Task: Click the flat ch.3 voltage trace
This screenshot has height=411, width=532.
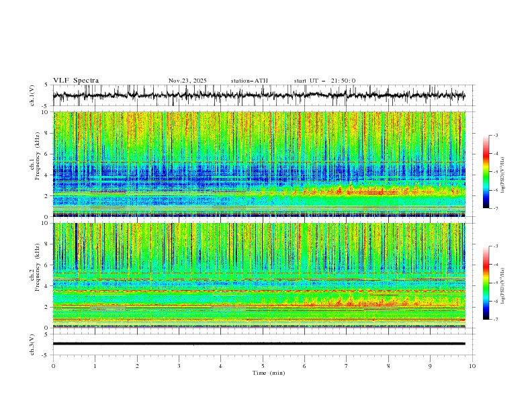Action: tap(259, 344)
